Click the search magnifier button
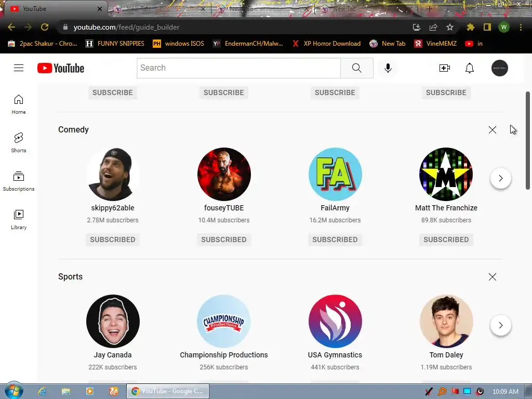 tap(356, 68)
